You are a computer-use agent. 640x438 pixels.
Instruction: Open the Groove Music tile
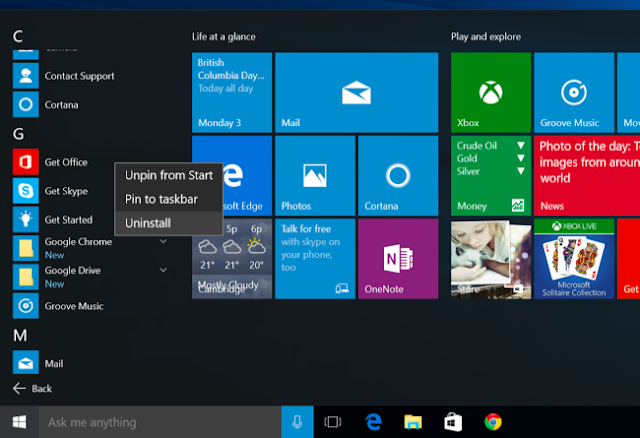pyautogui.click(x=574, y=92)
